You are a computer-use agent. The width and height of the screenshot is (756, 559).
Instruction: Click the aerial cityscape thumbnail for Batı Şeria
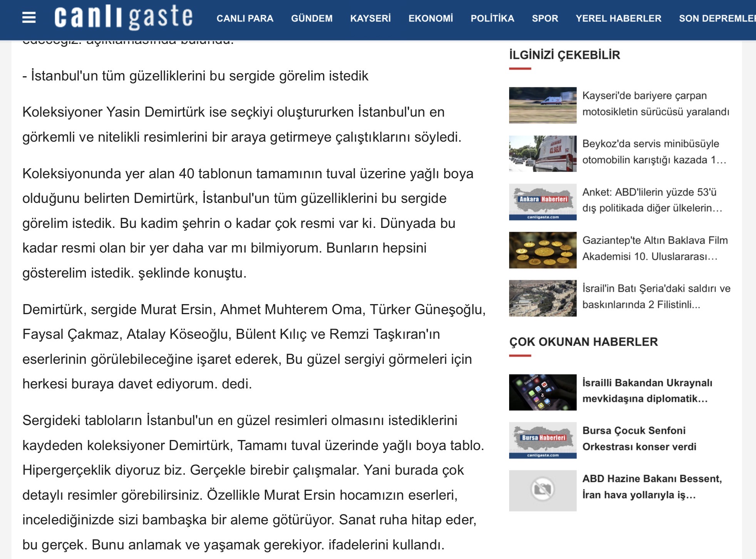(543, 298)
